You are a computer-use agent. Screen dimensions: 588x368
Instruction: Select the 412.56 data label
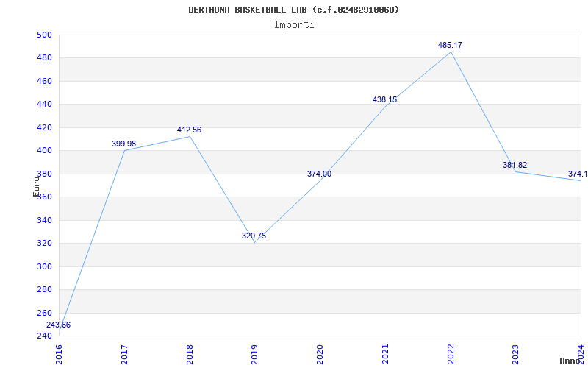tap(189, 130)
